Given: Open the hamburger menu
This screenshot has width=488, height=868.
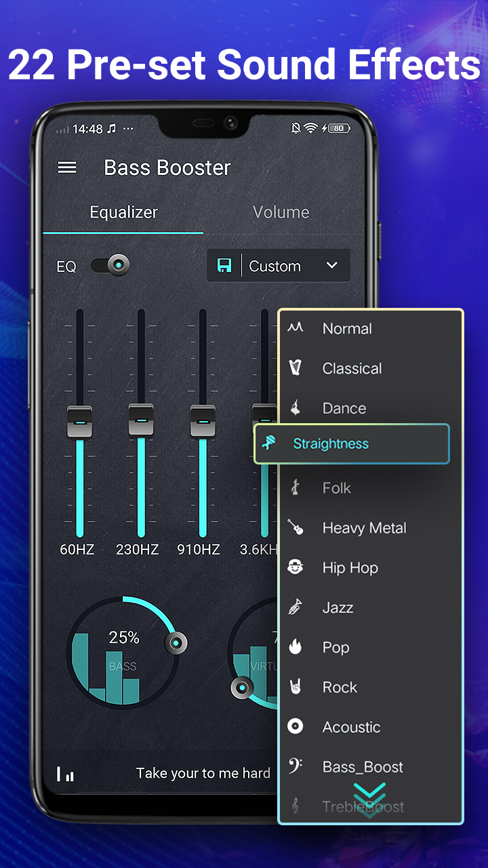Looking at the screenshot, I should coord(67,167).
